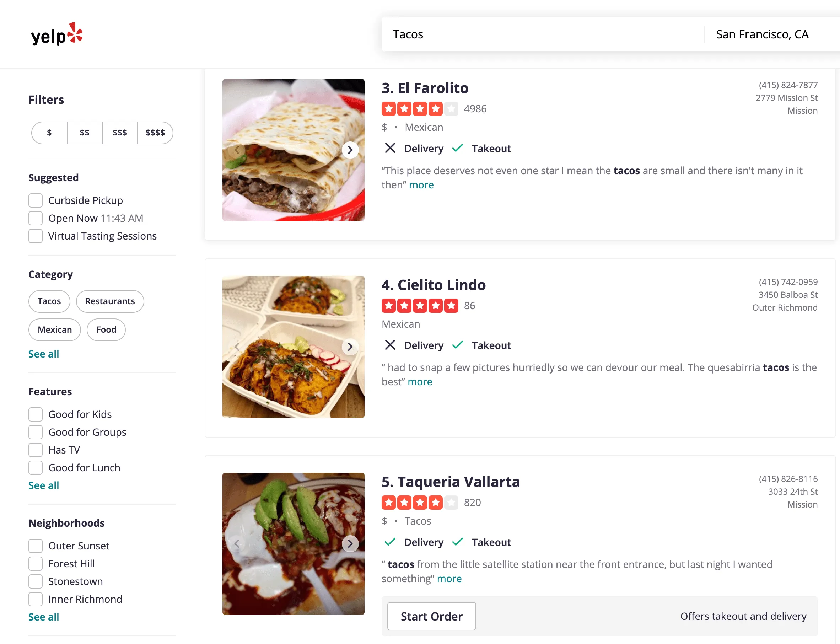The height and width of the screenshot is (644, 840).
Task: Click the Tacos search input field
Action: pyautogui.click(x=537, y=34)
